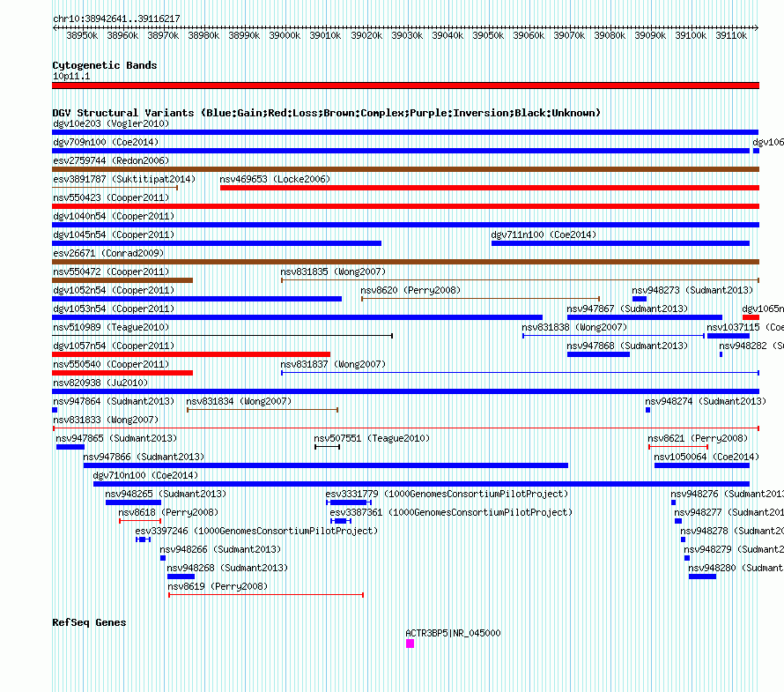Click the chr10:38942641..39116217 coordinate text
The width and height of the screenshot is (784, 692).
[116, 19]
